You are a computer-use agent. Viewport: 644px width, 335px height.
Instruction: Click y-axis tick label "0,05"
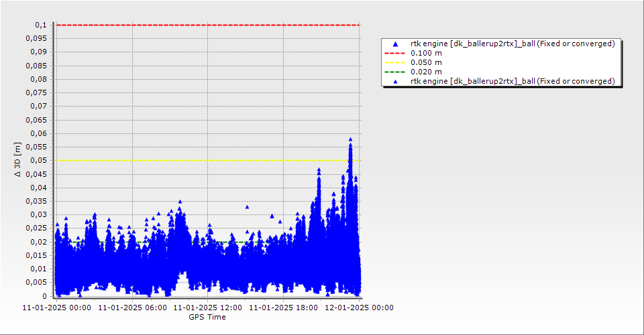(39, 160)
